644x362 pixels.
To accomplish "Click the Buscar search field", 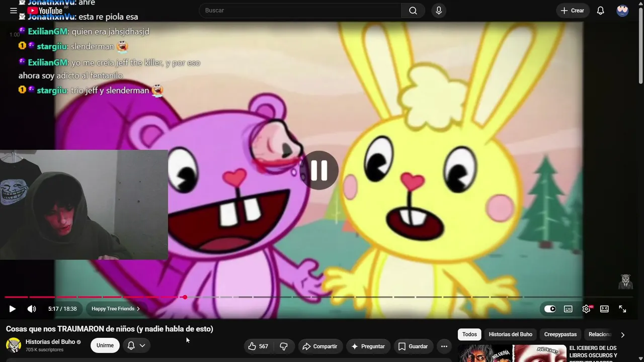I will [300, 11].
